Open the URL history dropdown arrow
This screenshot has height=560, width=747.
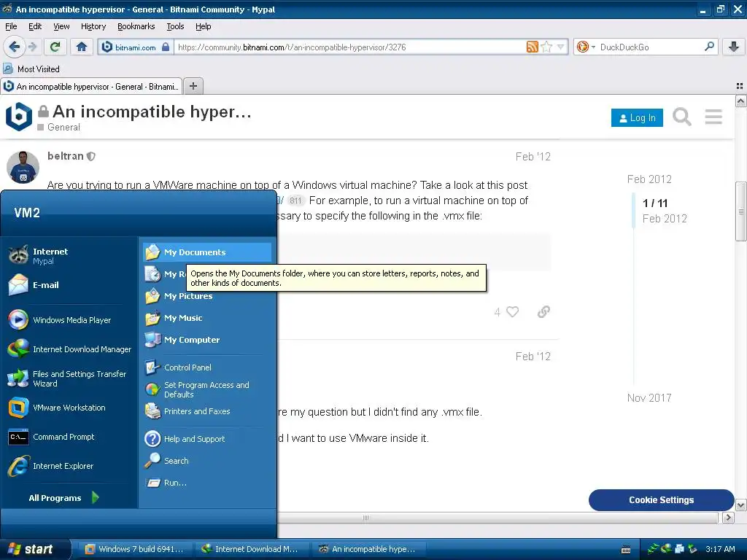pos(560,47)
